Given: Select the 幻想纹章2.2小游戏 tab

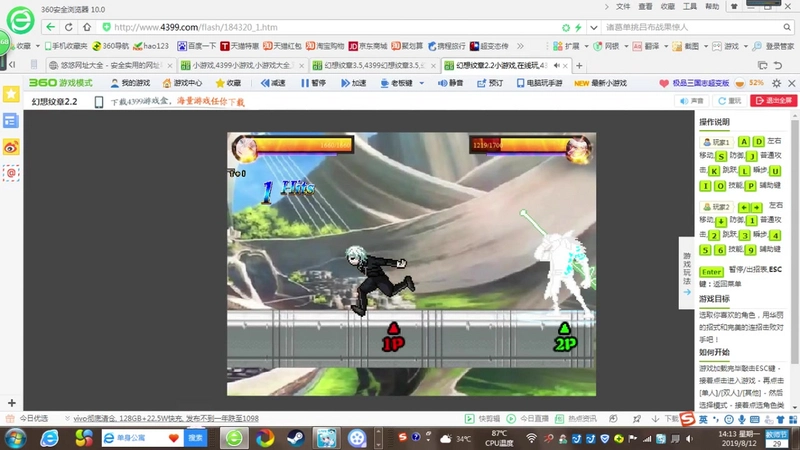Looking at the screenshot, I should tap(502, 65).
